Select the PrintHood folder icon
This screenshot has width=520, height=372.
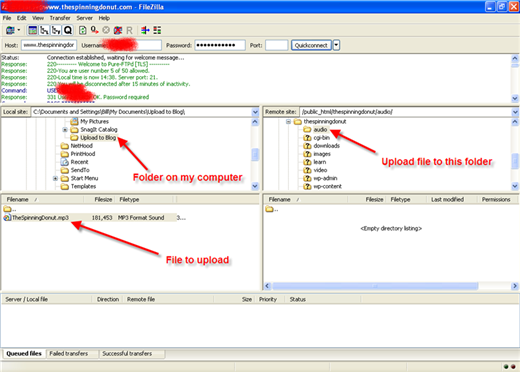(64, 154)
